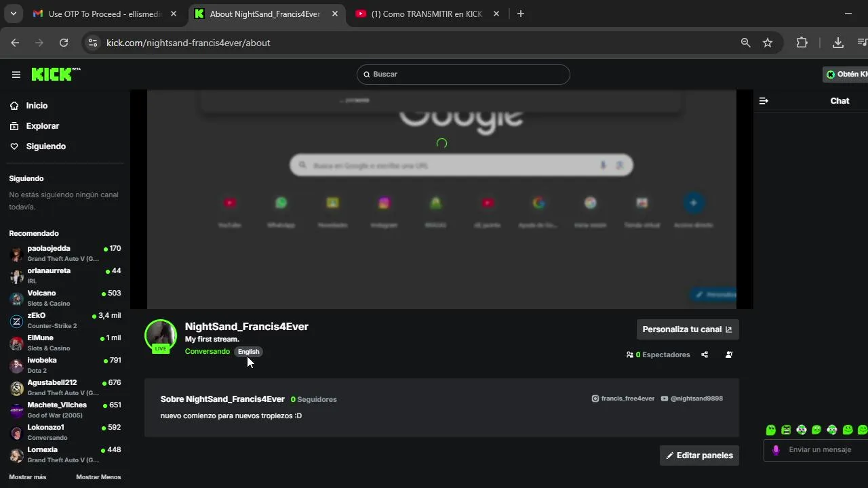Open Machete_Vilches recommended channel
This screenshot has height=488, width=868.
65,409
